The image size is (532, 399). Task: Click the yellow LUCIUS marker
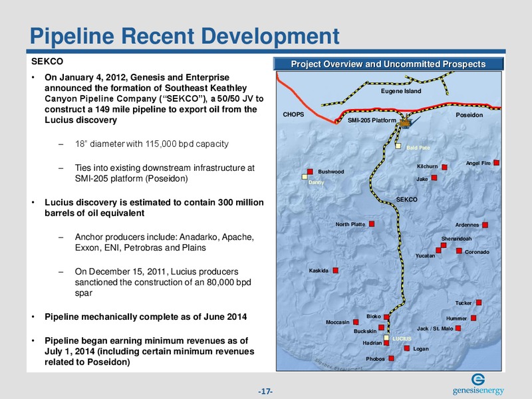[x=386, y=338]
